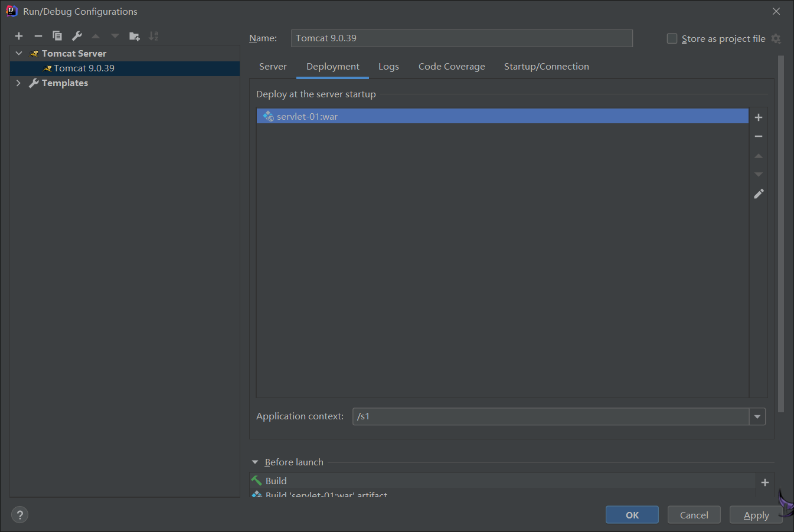Select Build 'servlet-01:war' artifact task

pyautogui.click(x=502, y=494)
